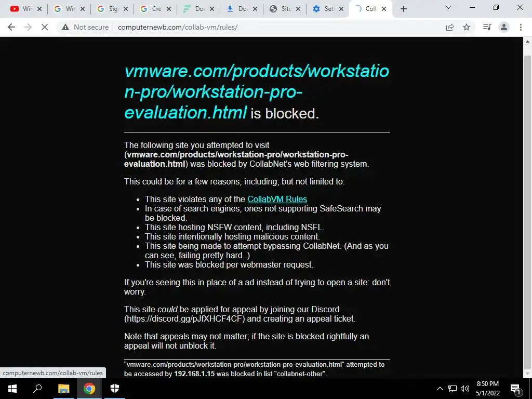Viewport: 532px width, 399px height.
Task: Open Chrome's three-dot menu
Action: click(x=521, y=27)
